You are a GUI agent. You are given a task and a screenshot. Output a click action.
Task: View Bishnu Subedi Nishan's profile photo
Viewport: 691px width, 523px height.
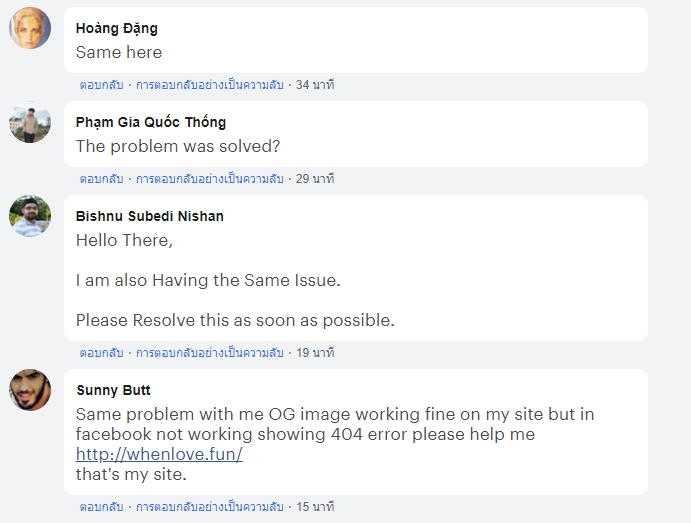(x=30, y=216)
